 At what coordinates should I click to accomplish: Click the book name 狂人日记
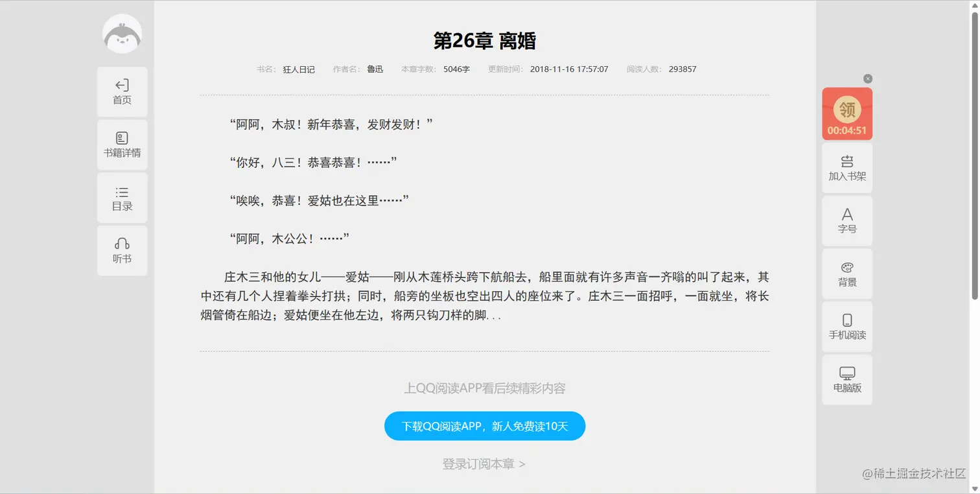coord(299,69)
